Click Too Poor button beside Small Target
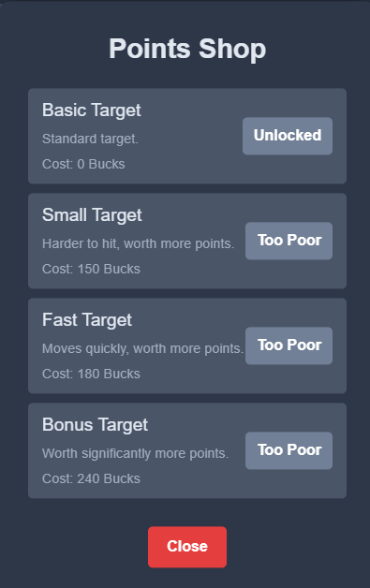Viewport: 370px width, 588px height. (x=289, y=241)
